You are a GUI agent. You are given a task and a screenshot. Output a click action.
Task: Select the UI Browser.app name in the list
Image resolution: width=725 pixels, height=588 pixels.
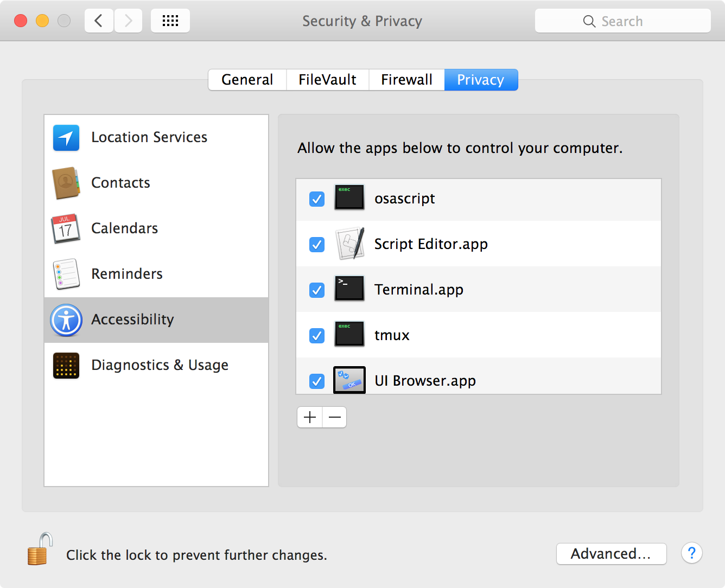click(425, 381)
